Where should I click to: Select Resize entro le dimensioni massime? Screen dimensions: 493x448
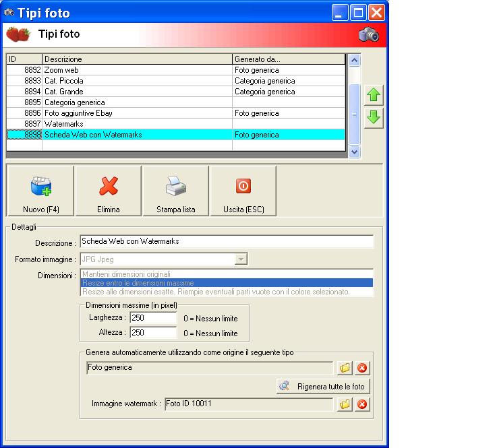pyautogui.click(x=227, y=283)
